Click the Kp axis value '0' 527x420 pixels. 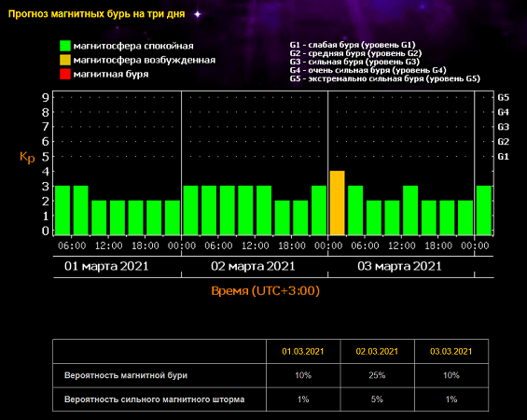(x=46, y=231)
